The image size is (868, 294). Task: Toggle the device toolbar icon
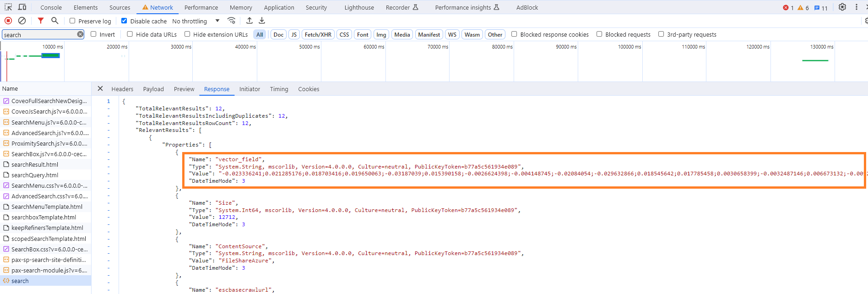22,7
